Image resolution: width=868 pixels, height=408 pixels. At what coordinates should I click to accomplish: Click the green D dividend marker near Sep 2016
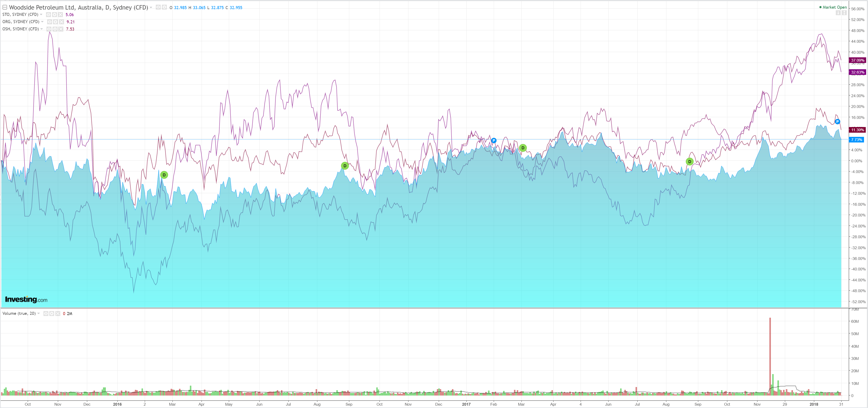tap(345, 166)
